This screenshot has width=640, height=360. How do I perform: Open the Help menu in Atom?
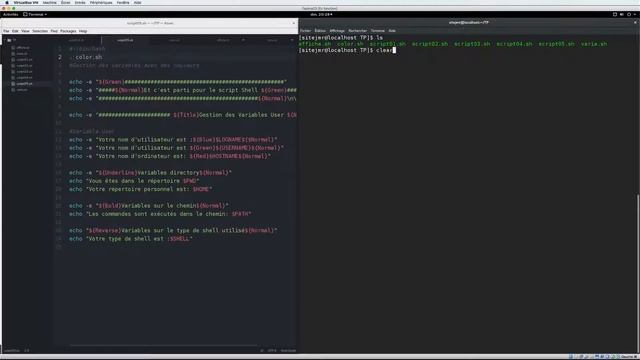pos(83,31)
